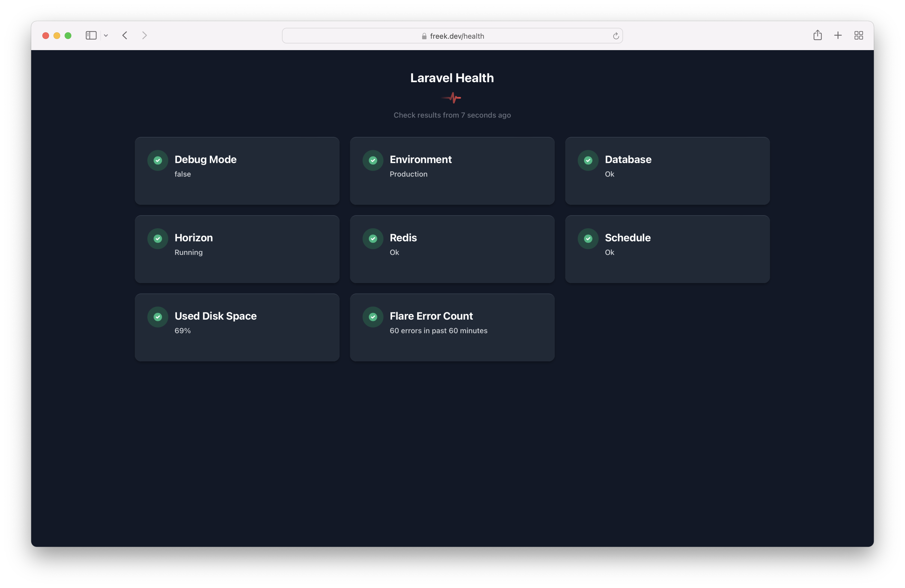905x588 pixels.
Task: Click the Horizon green check icon
Action: point(158,239)
